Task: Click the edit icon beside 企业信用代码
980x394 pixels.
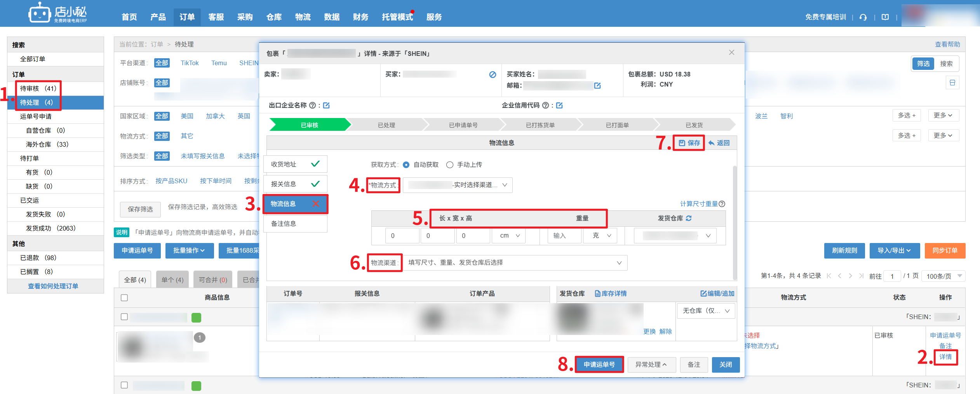Action: pos(559,106)
